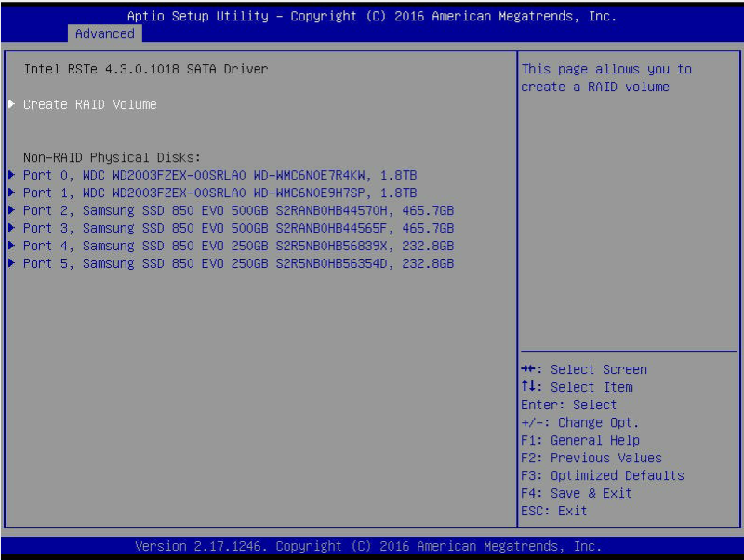This screenshot has width=744, height=560.
Task: Open Port 4 Samsung SSD S2R5NB0HB56839X
Action: coord(239,246)
